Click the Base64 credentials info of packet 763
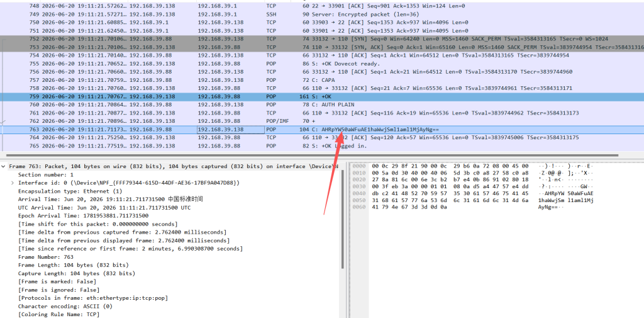 point(375,130)
